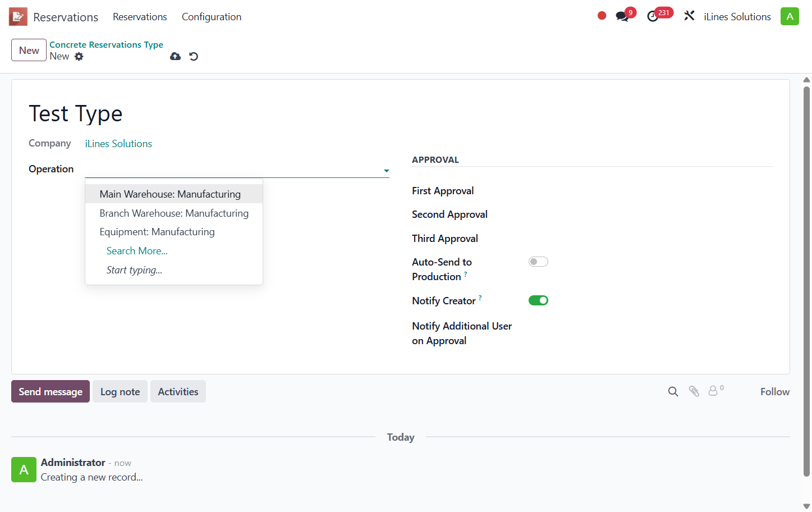The height and width of the screenshot is (512, 812).
Task: Discard changes with the undo icon
Action: pos(194,56)
